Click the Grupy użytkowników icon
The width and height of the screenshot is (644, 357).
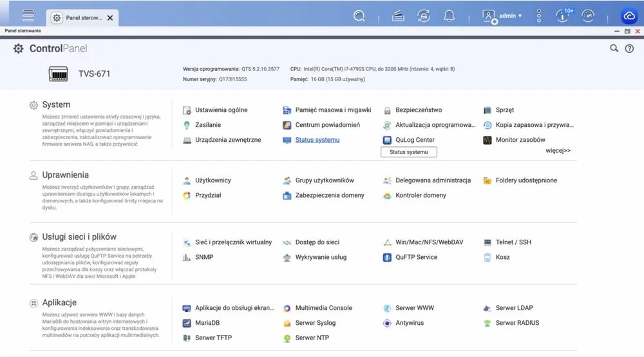[287, 180]
